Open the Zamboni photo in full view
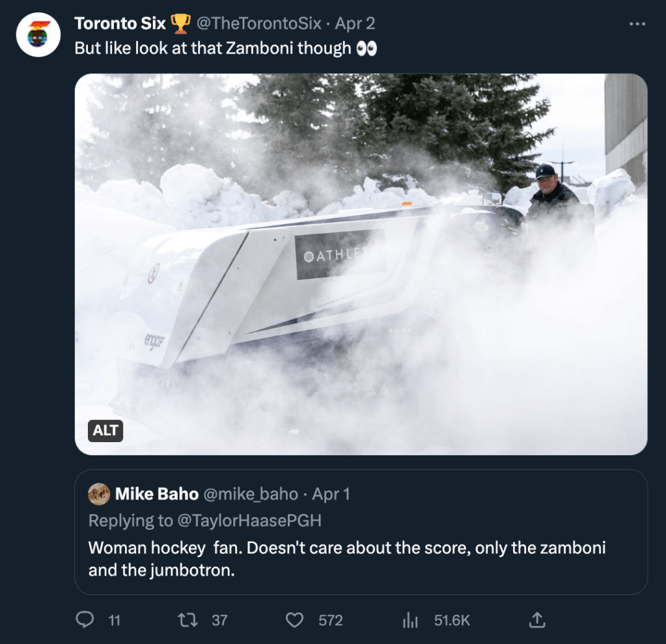 [361, 264]
